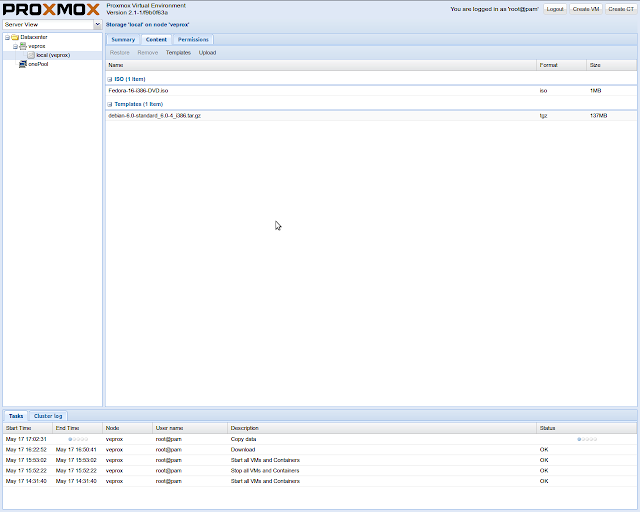This screenshot has height=512, width=640.
Task: Select the Download task row
Action: coord(320,450)
